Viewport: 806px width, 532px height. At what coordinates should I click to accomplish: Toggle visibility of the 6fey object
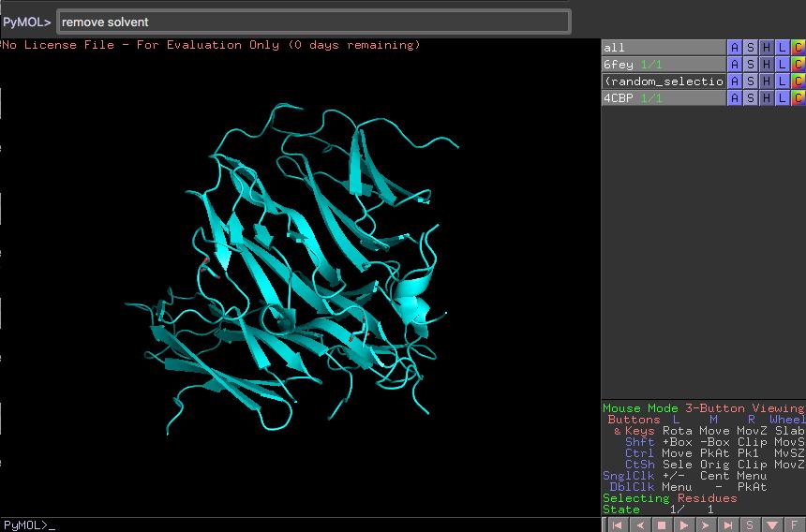pyautogui.click(x=664, y=65)
